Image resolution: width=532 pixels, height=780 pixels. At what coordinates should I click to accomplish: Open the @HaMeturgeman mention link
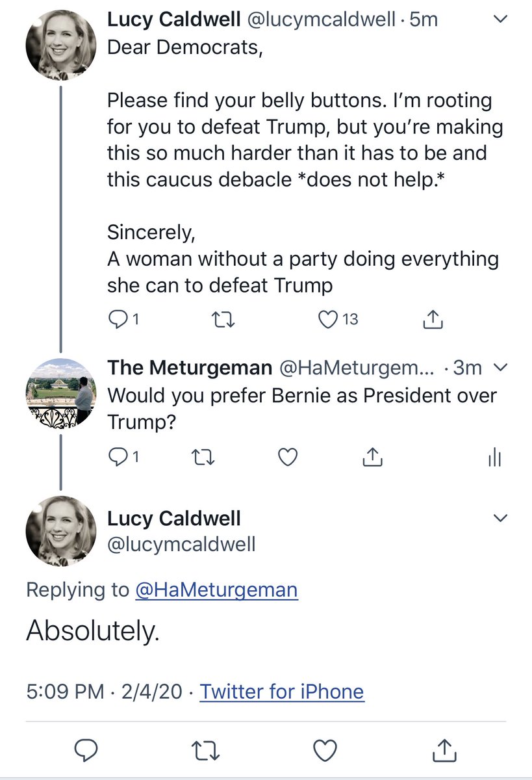coord(216,590)
